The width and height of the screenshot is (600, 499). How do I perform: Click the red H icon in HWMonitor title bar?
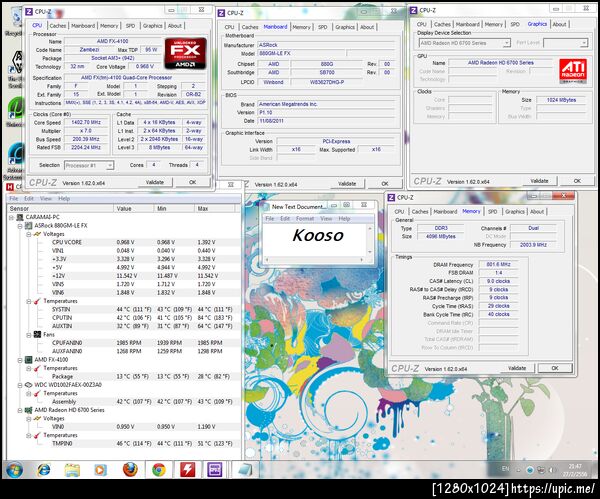pos(10,187)
